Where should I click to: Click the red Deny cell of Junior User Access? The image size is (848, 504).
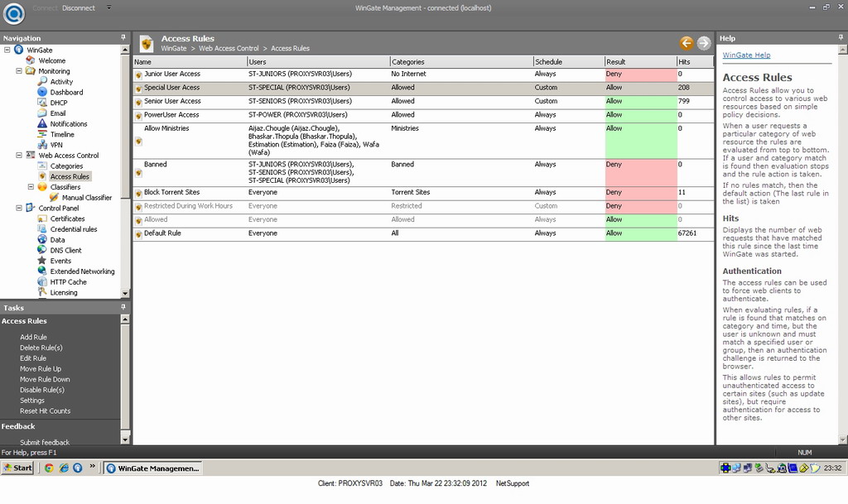641,74
